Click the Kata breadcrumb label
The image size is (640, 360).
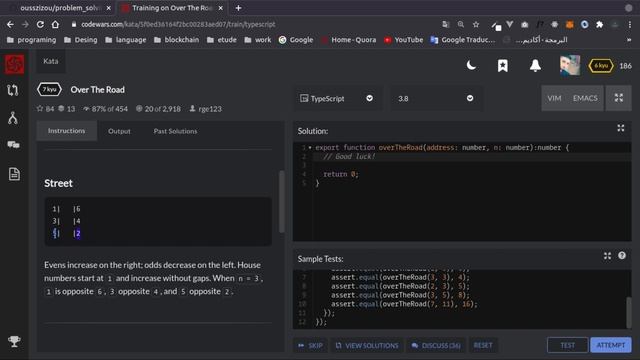click(51, 61)
